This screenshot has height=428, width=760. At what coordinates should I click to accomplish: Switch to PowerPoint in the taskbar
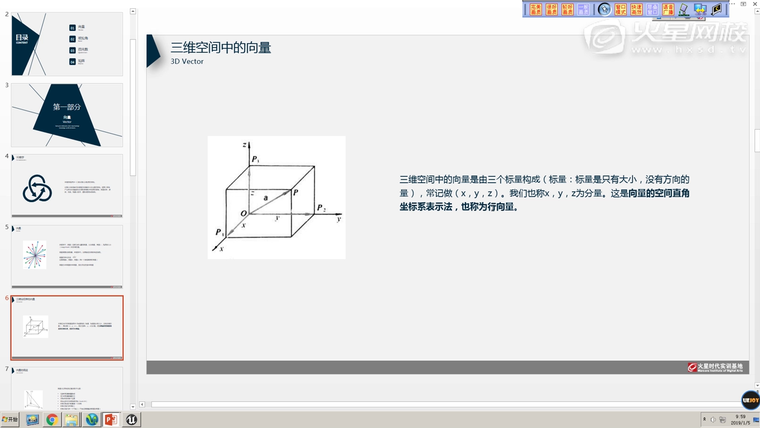click(111, 419)
